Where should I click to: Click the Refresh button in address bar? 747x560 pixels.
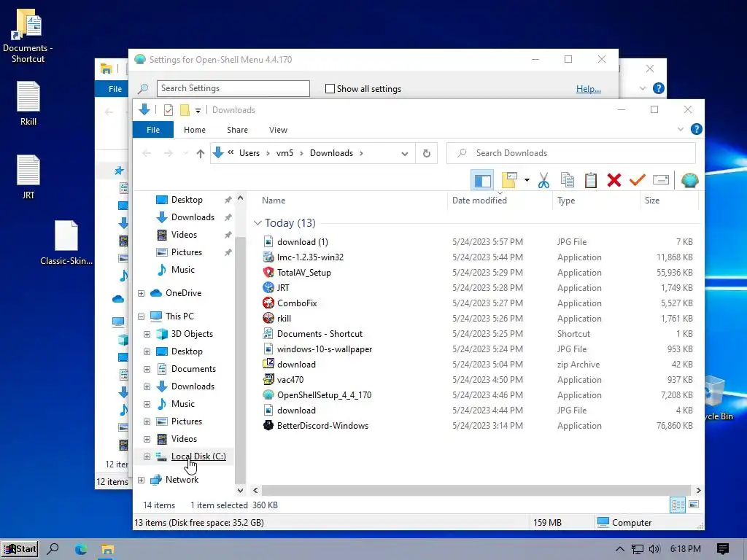[426, 153]
